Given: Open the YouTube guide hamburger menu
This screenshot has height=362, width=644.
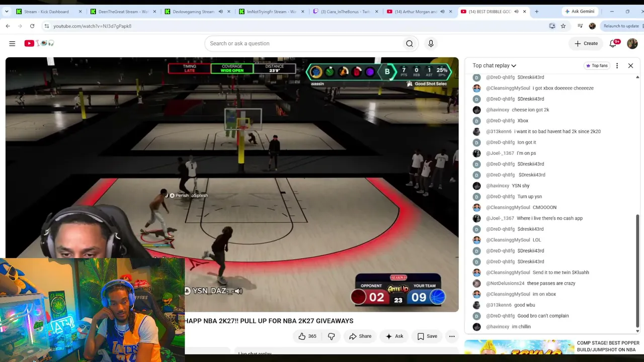Looking at the screenshot, I should pyautogui.click(x=12, y=43).
